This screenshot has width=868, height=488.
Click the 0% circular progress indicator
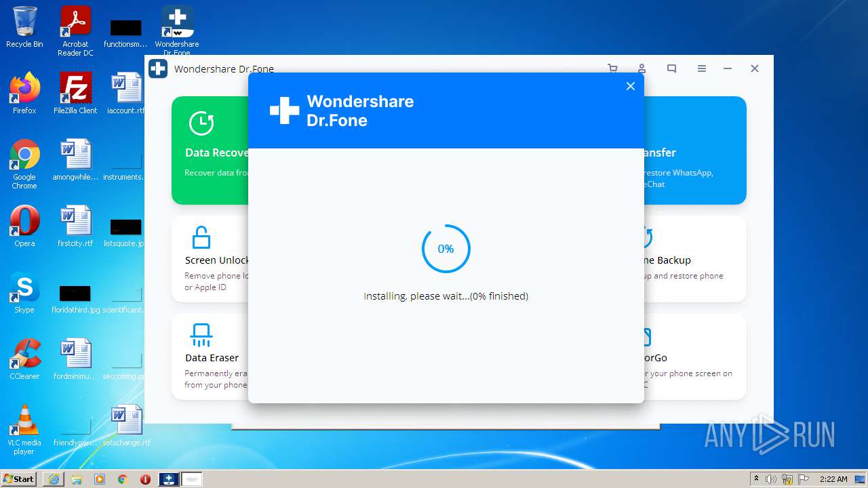pos(446,249)
